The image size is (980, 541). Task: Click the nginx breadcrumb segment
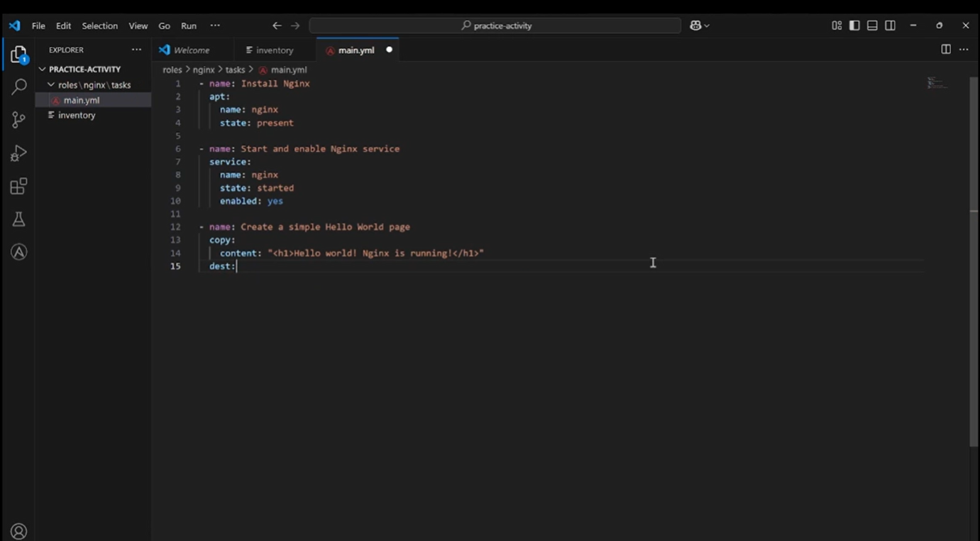[204, 70]
